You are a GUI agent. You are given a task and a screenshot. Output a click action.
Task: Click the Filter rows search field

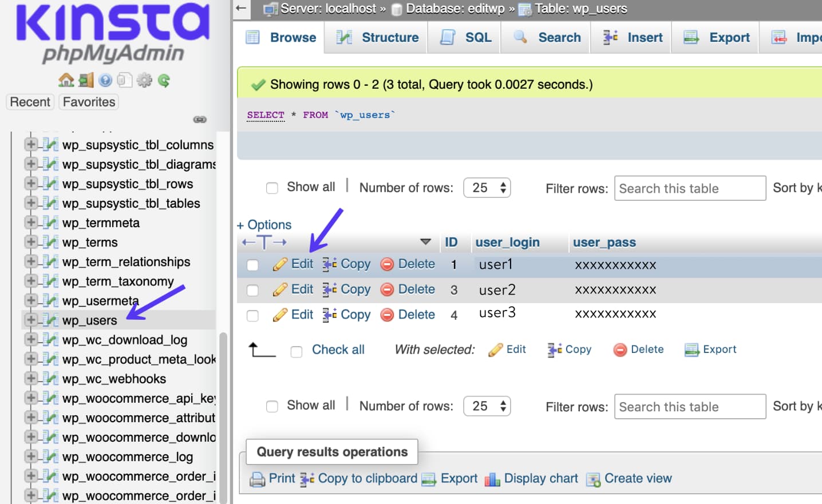click(x=689, y=188)
